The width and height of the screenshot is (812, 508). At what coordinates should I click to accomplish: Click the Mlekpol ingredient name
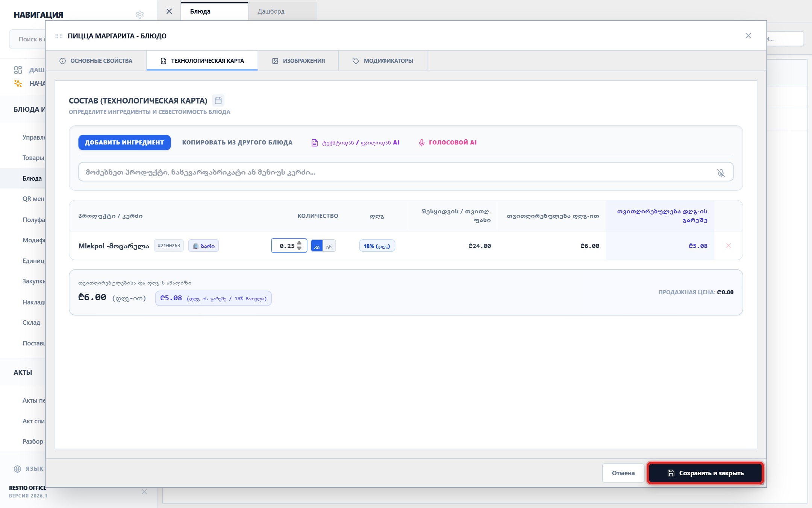tap(114, 246)
